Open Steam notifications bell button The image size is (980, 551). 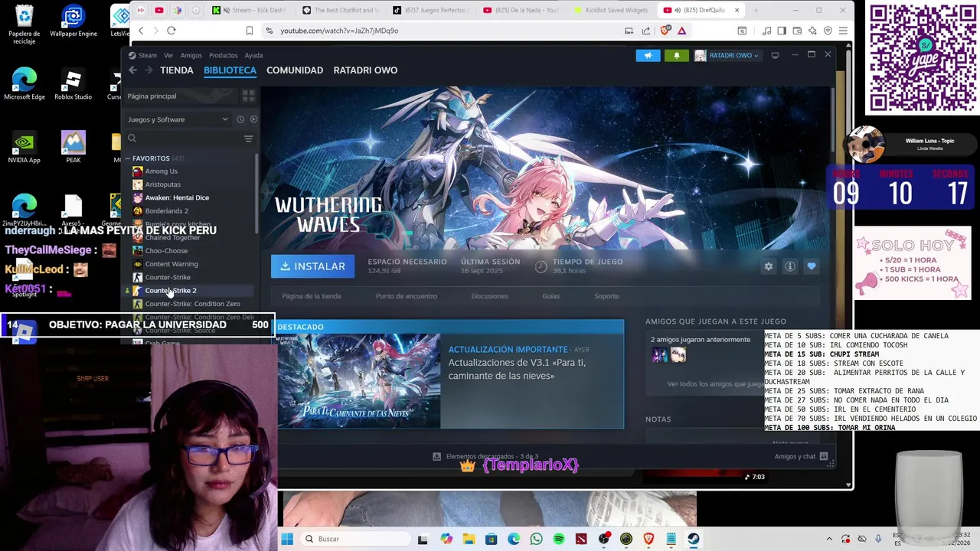click(676, 55)
